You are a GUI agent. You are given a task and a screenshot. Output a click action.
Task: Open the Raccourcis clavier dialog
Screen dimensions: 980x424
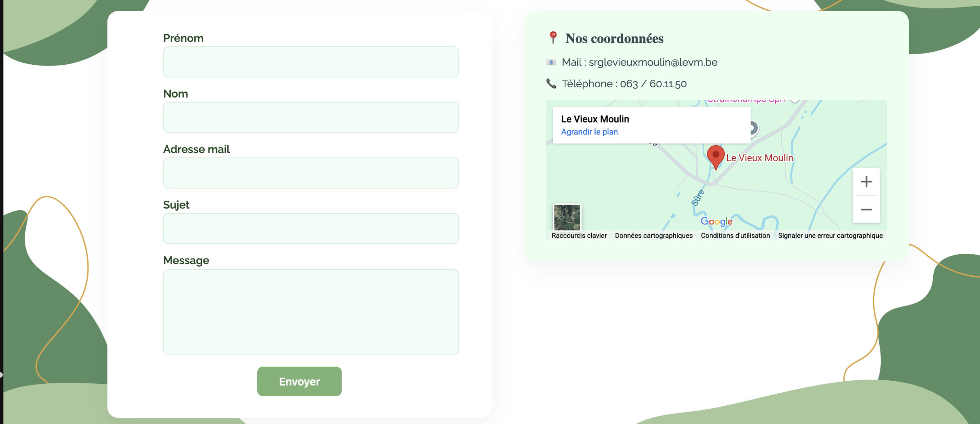coord(579,235)
